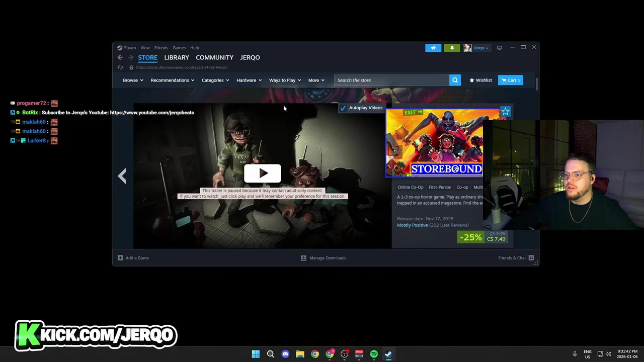Toggle the Autoplay Videos checkbox
Screen dimensions: 644x362
(343, 108)
